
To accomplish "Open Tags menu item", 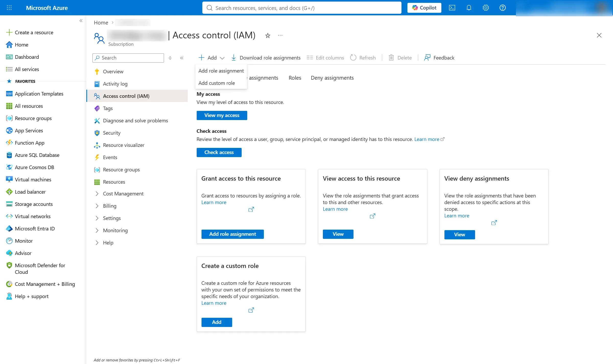I will [x=137, y=108].
